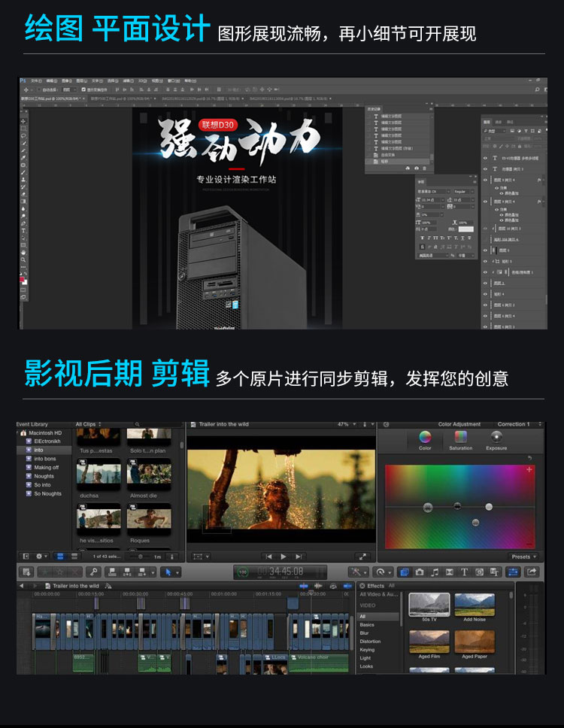Click the keyword editor key icon
This screenshot has height=728, width=564.
93,572
